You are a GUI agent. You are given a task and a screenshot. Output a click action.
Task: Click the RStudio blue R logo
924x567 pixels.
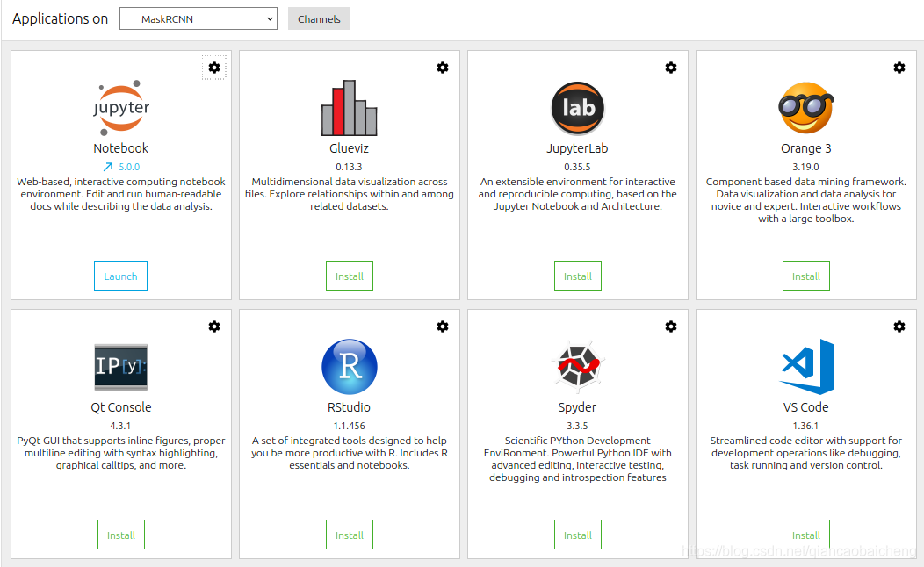[x=350, y=367]
